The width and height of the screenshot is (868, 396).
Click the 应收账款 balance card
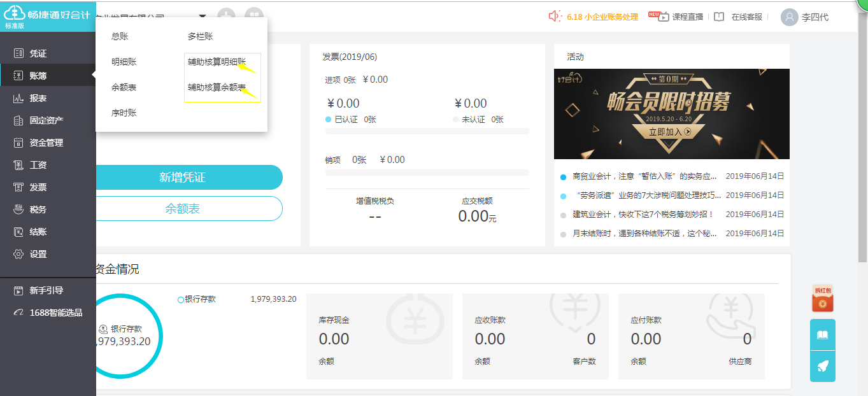536,336
